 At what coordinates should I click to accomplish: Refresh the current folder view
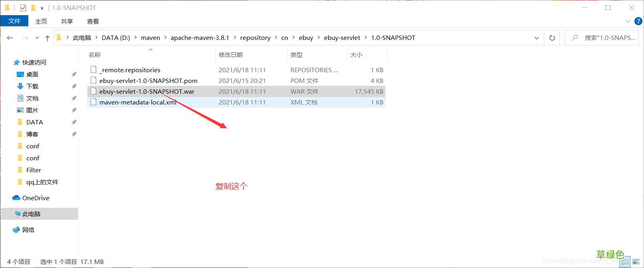click(x=552, y=38)
